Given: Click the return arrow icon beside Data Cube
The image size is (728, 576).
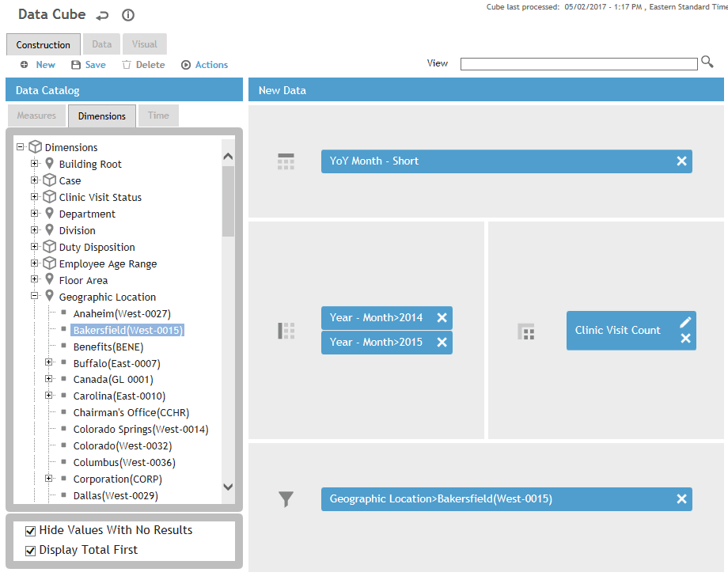Looking at the screenshot, I should pyautogui.click(x=102, y=16).
